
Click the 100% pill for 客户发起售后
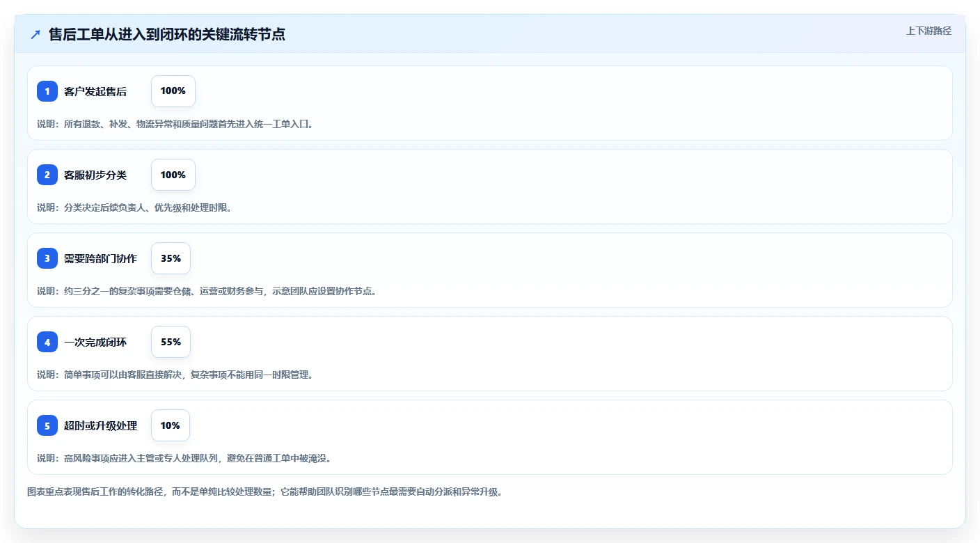click(173, 91)
